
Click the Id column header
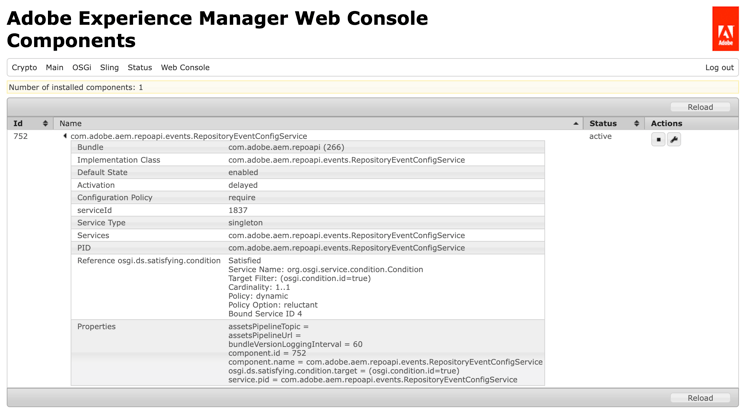pos(30,123)
